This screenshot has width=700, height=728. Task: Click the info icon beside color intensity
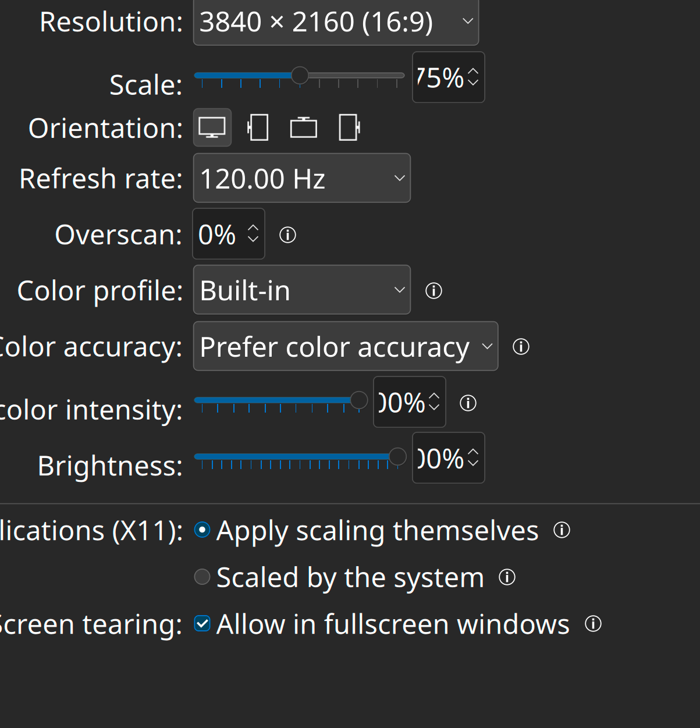click(x=468, y=403)
